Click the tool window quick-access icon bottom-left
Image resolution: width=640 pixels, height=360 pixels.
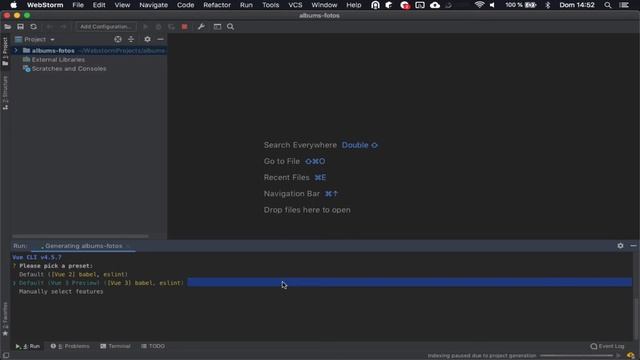tap(6, 356)
